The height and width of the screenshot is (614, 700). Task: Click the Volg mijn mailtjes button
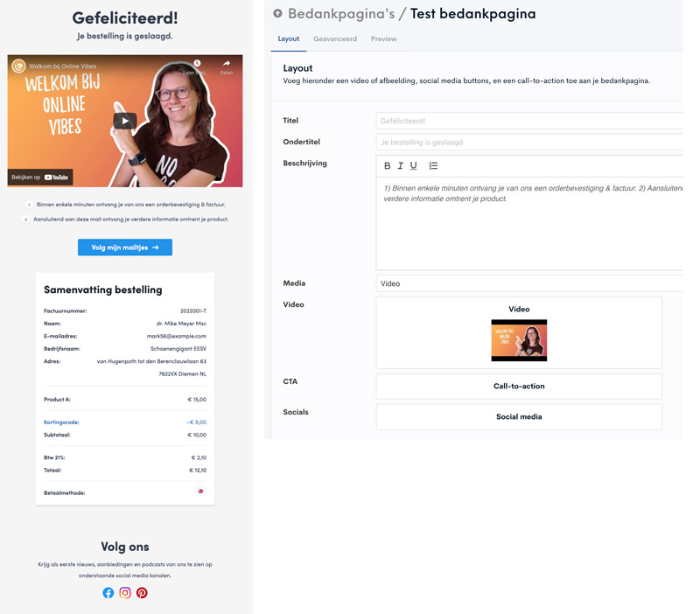[x=124, y=247]
